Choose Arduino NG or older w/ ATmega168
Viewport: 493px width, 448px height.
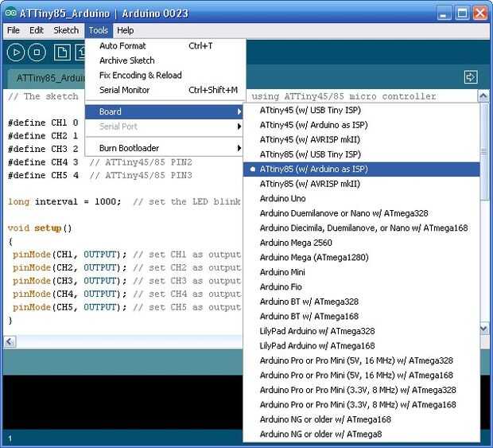coord(362,419)
